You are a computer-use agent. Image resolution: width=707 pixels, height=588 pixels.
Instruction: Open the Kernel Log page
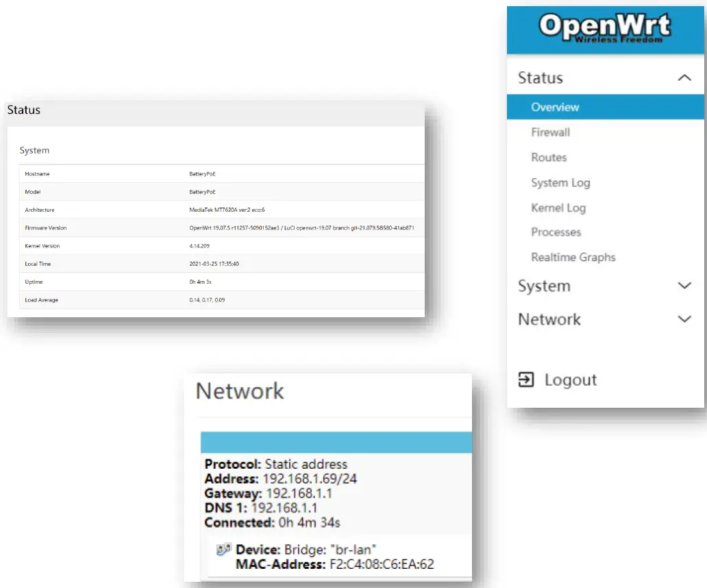point(558,208)
